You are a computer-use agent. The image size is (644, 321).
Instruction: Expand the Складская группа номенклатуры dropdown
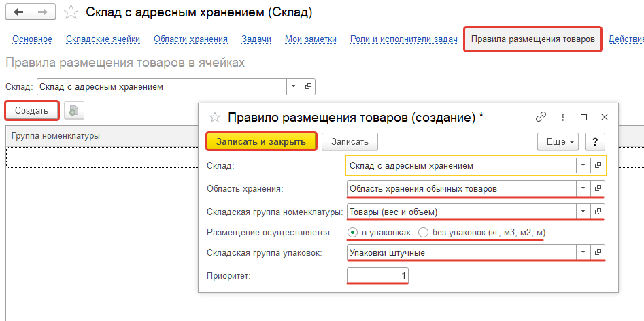[x=583, y=212]
